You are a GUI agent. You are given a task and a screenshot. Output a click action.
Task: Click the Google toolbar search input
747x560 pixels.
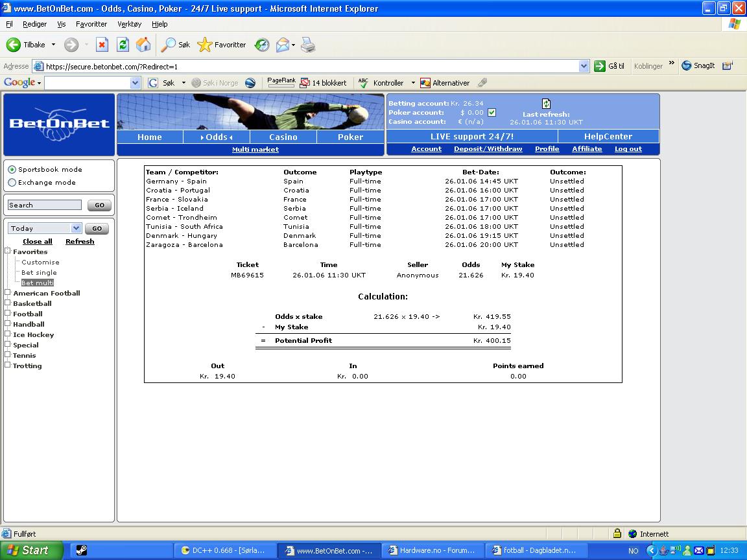click(x=88, y=83)
